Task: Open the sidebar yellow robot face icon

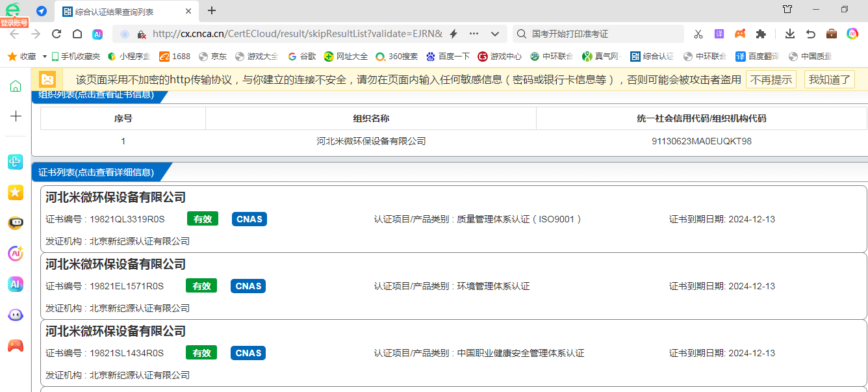Action: pyautogui.click(x=16, y=223)
